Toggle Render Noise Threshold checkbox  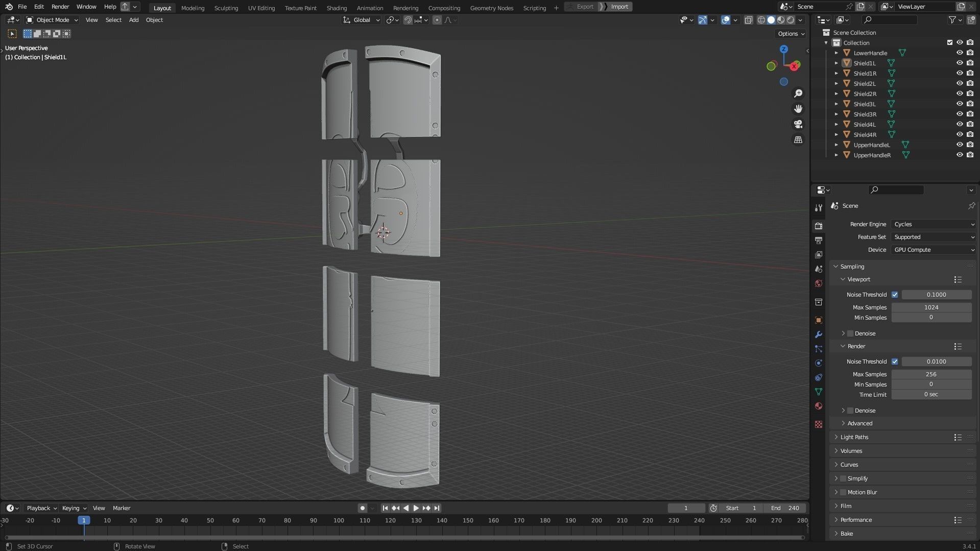(895, 362)
